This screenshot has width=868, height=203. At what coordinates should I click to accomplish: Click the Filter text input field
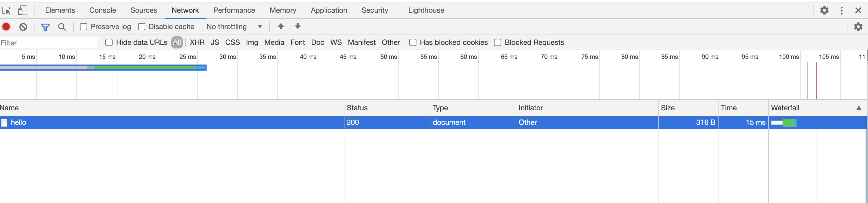tap(49, 43)
